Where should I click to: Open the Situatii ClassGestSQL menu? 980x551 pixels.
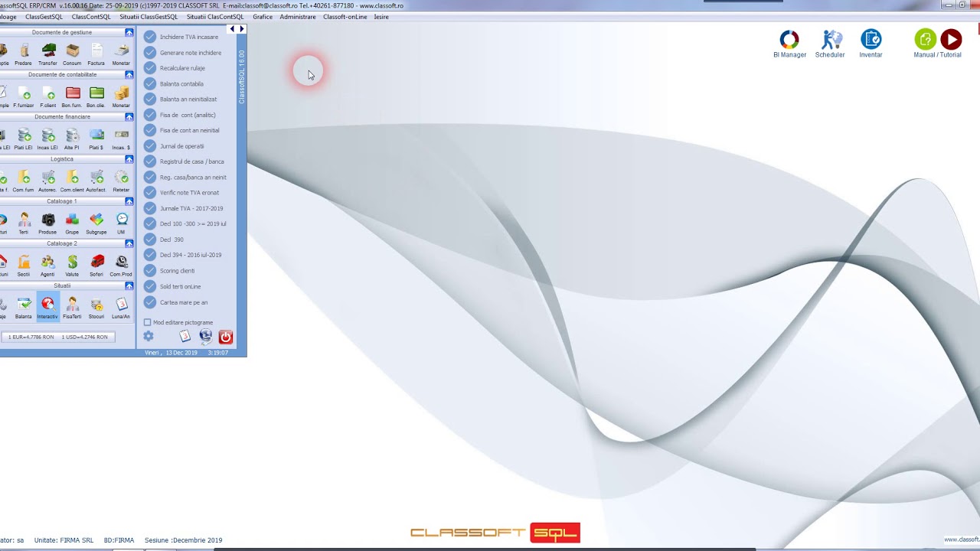pos(149,17)
